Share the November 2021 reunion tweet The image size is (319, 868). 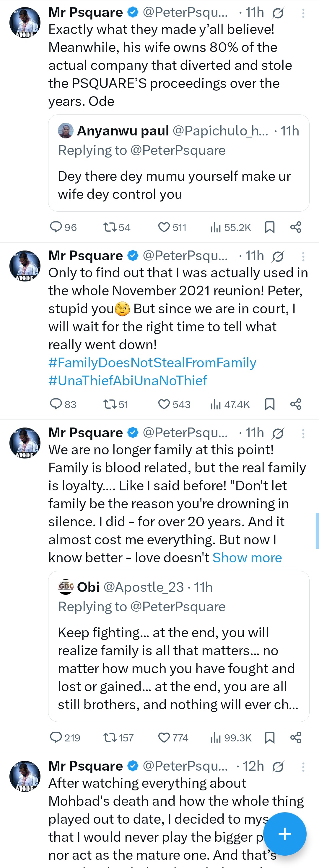296,404
